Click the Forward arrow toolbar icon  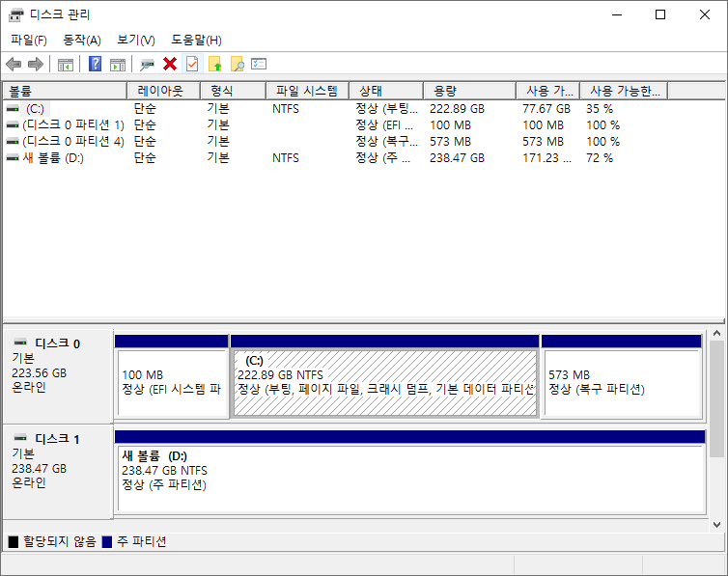pos(36,64)
